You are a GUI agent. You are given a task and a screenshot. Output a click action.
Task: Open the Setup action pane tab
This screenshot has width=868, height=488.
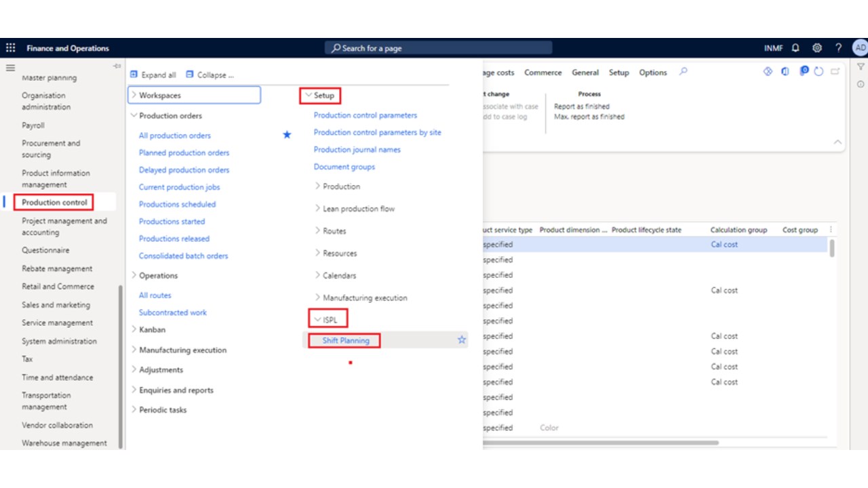coord(618,73)
